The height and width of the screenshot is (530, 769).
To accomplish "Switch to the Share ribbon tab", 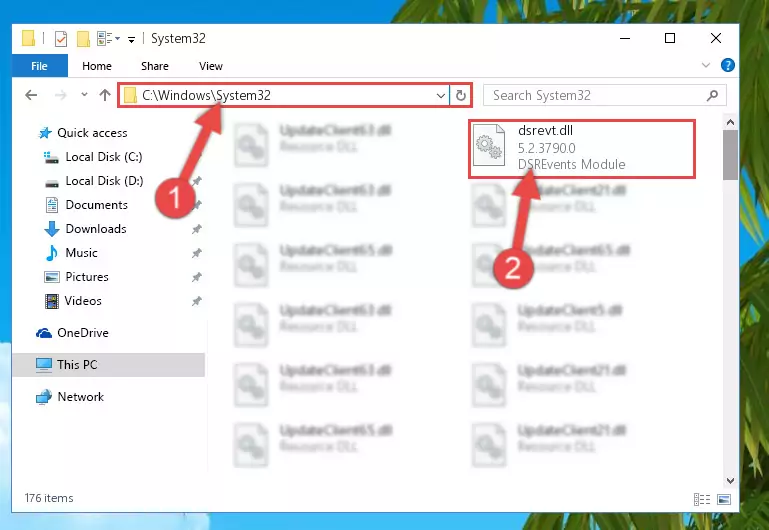I will tap(154, 66).
